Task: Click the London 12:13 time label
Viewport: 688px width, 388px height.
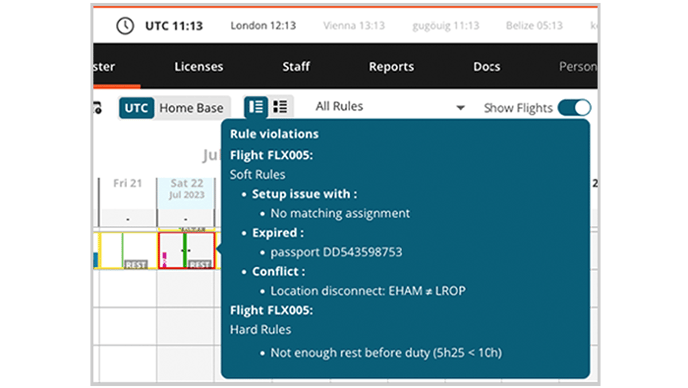Action: pos(263,26)
